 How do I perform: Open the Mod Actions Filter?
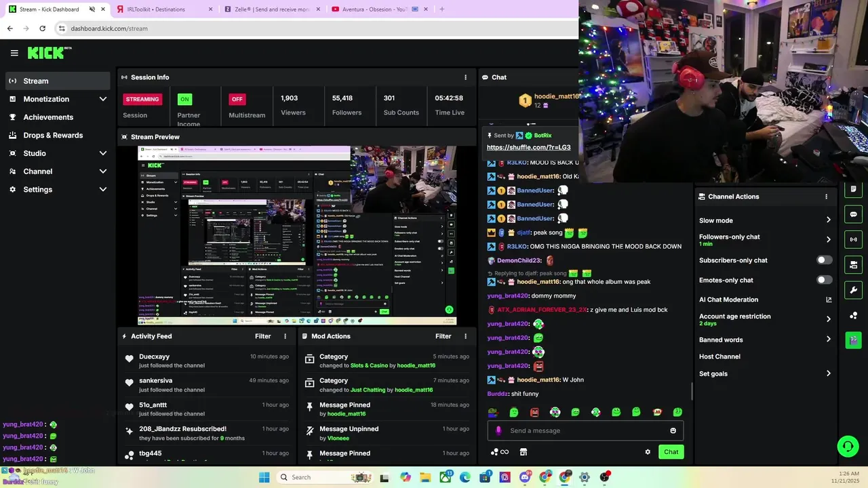443,336
